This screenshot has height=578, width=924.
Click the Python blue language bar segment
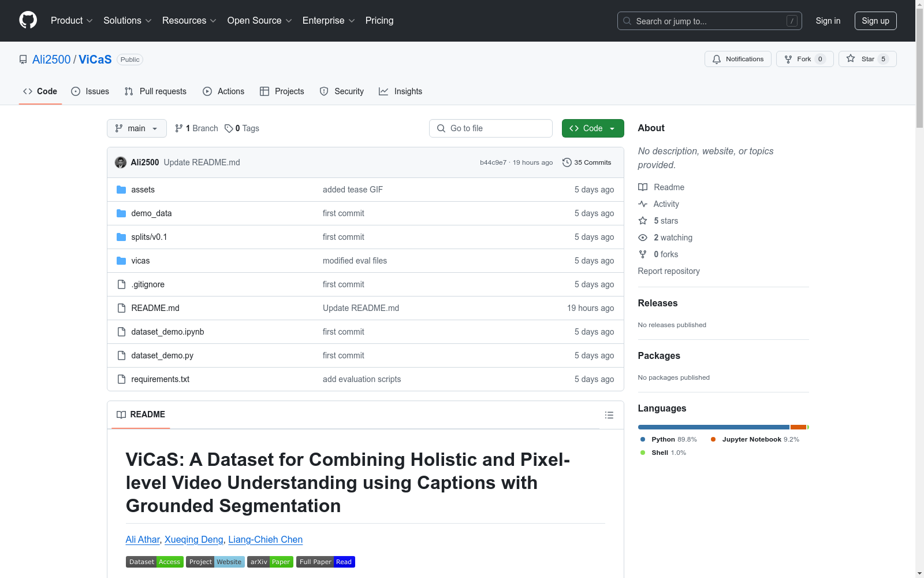point(714,427)
